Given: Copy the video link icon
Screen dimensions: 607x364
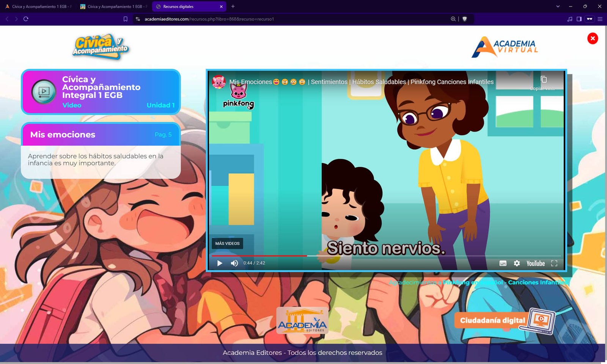Looking at the screenshot, I should pos(543,79).
